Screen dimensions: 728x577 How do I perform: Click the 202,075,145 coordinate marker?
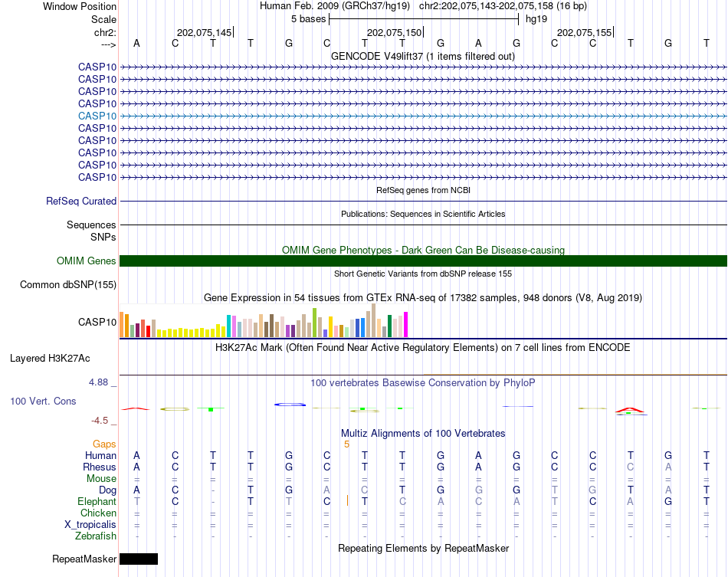(204, 32)
